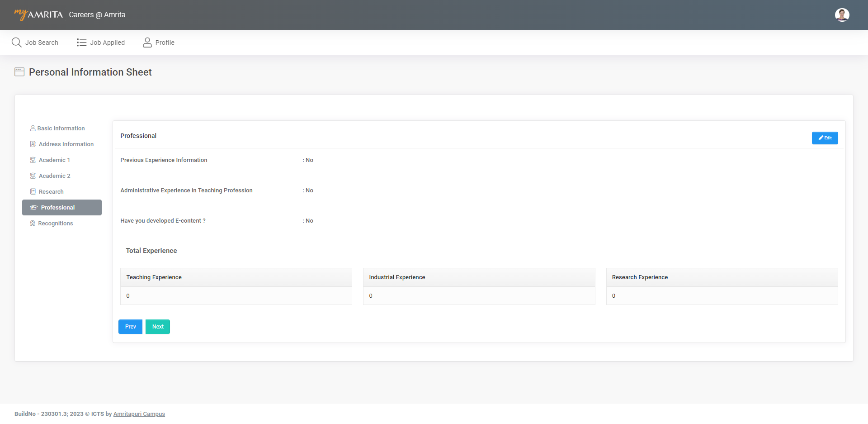Viewport: 868px width, 424px height.
Task: Open the user avatar profile menu
Action: (x=842, y=15)
